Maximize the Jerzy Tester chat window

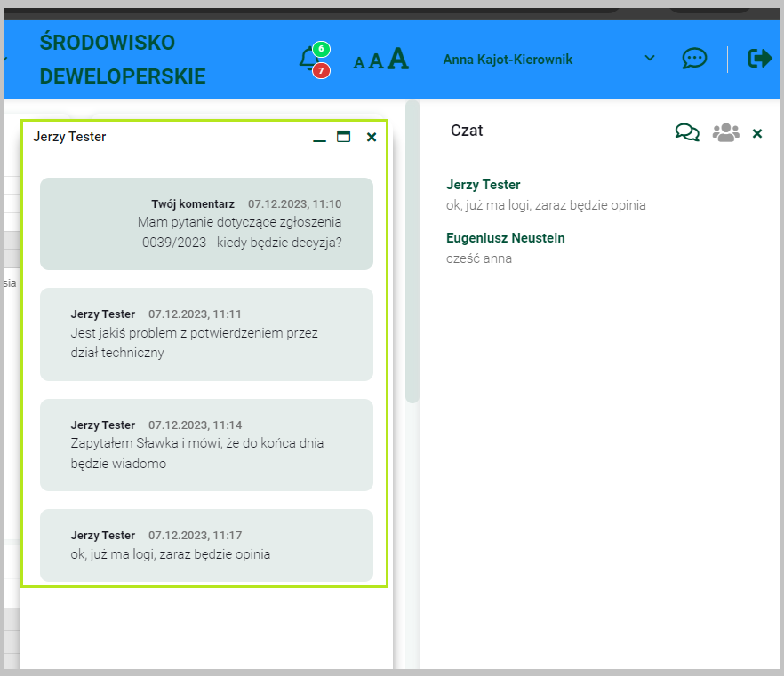tap(344, 137)
